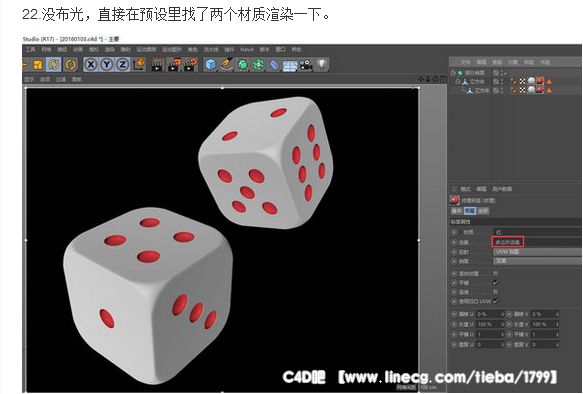Toggle the X axis lock icon
Viewport: 583px width, 394px height.
click(91, 65)
